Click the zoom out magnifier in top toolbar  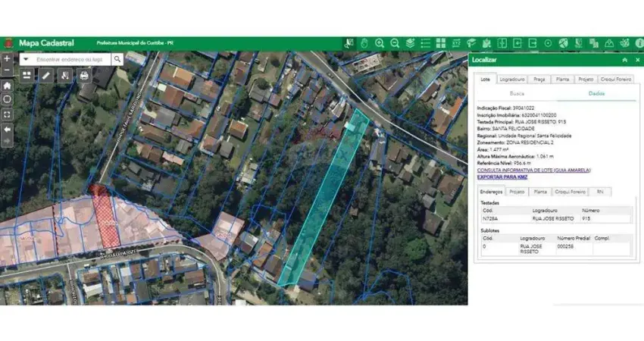click(395, 43)
